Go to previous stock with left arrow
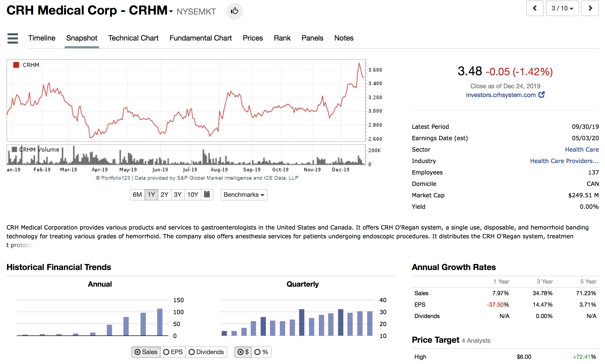 point(535,8)
